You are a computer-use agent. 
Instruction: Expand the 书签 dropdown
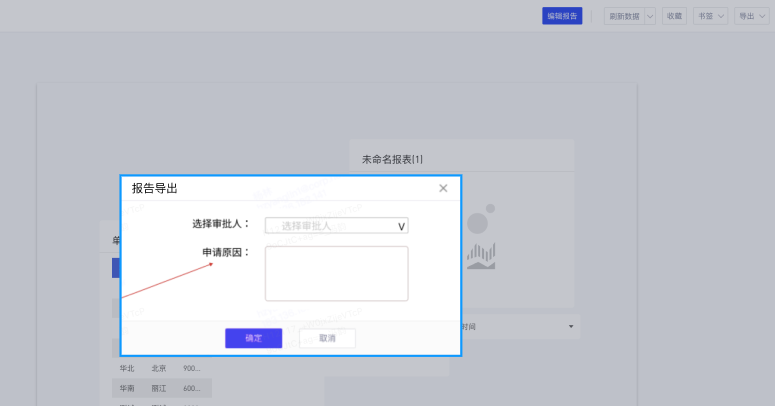[x=711, y=16]
